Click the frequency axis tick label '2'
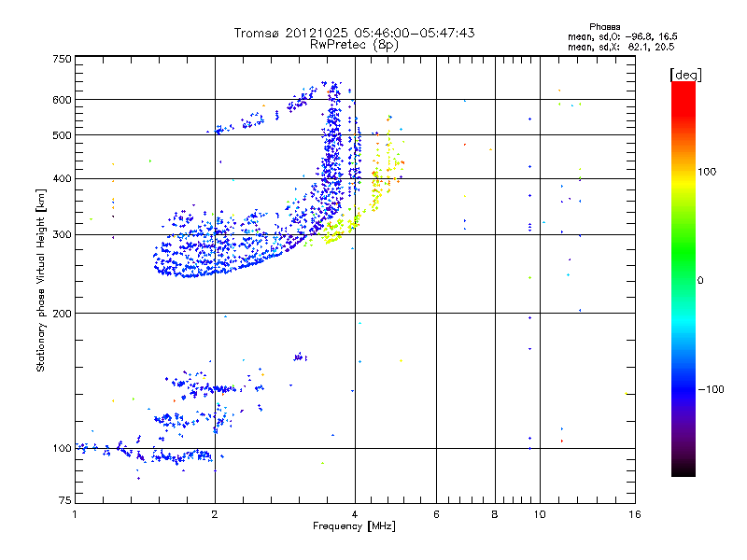The height and width of the screenshot is (560, 747). (x=215, y=514)
